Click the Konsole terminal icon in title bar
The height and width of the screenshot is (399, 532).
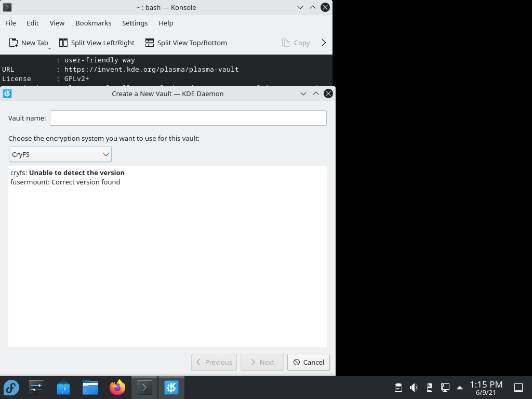7,7
